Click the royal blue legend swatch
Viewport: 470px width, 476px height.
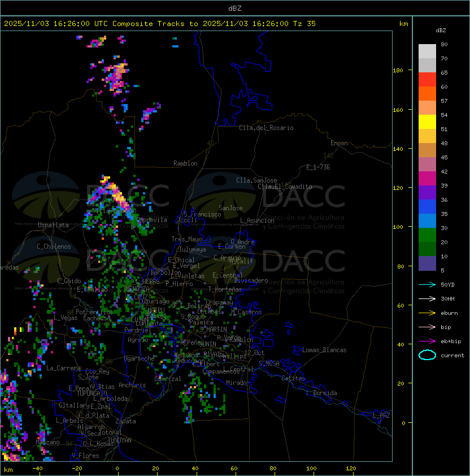click(x=427, y=207)
